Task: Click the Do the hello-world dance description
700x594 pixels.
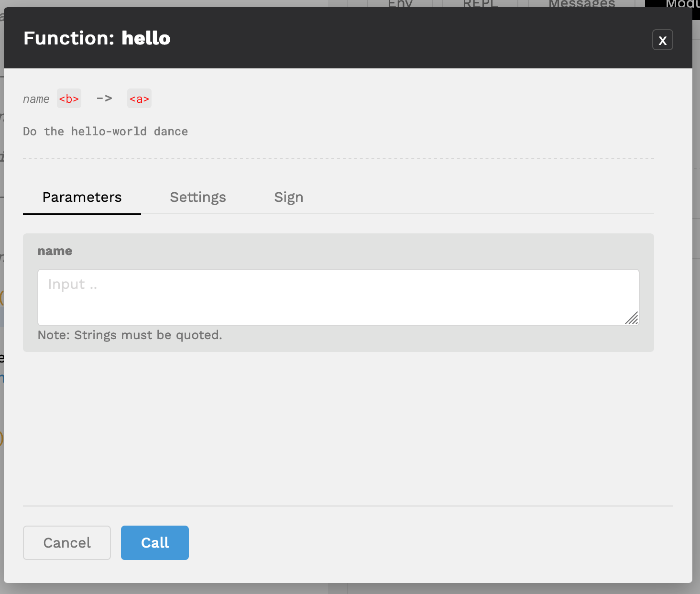Action: [105, 132]
